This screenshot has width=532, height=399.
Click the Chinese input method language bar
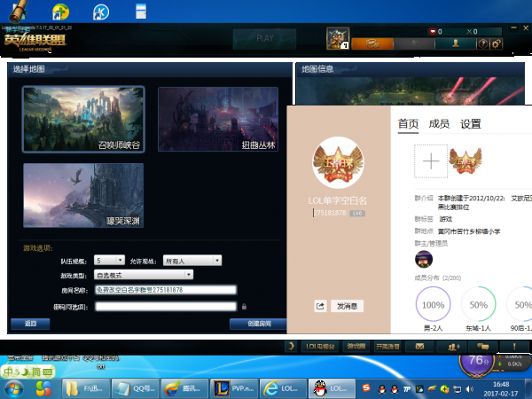[27, 372]
